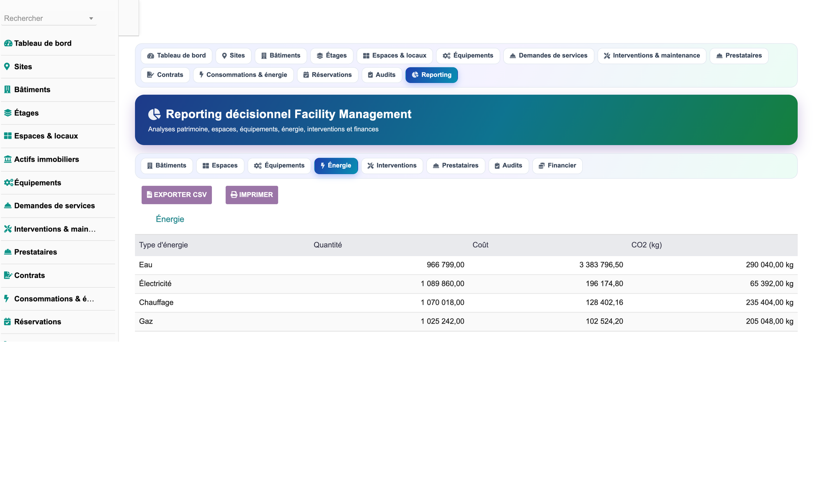This screenshot has height=504, width=815.
Task: Click the Coût column header
Action: pos(480,245)
